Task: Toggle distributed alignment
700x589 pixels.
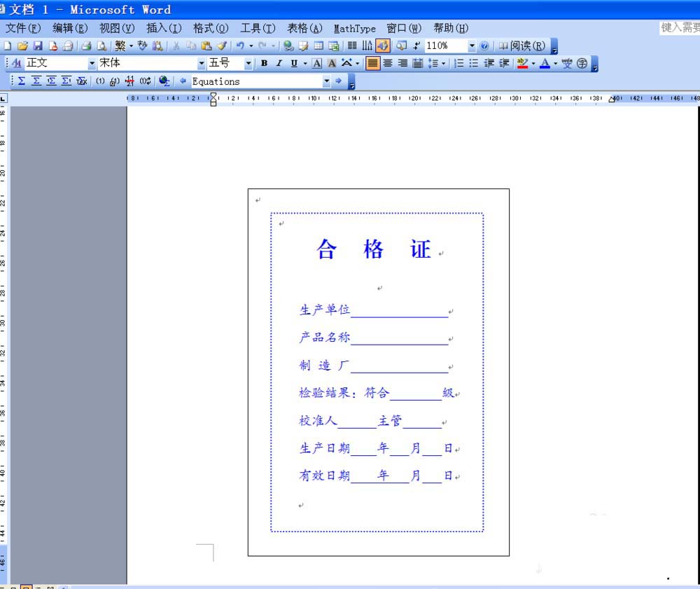Action: [x=417, y=64]
